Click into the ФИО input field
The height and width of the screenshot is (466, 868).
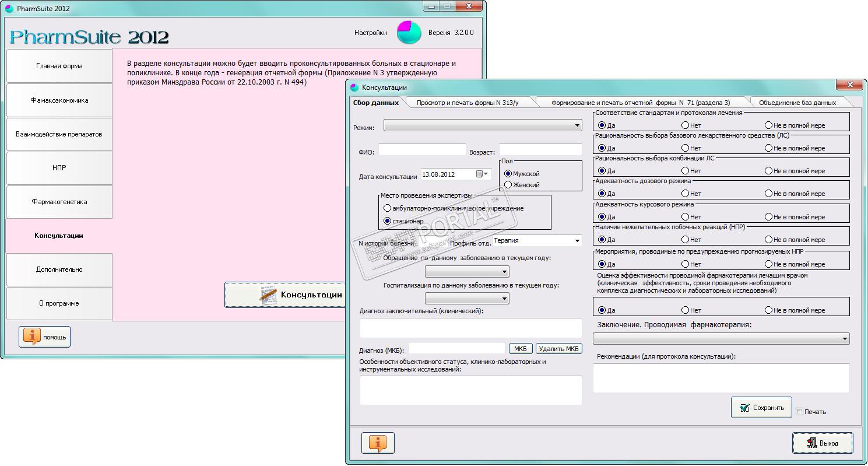coord(422,150)
